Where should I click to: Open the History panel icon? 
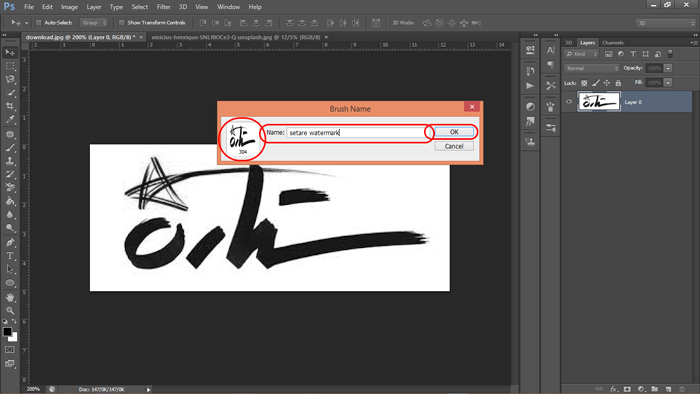click(x=530, y=71)
